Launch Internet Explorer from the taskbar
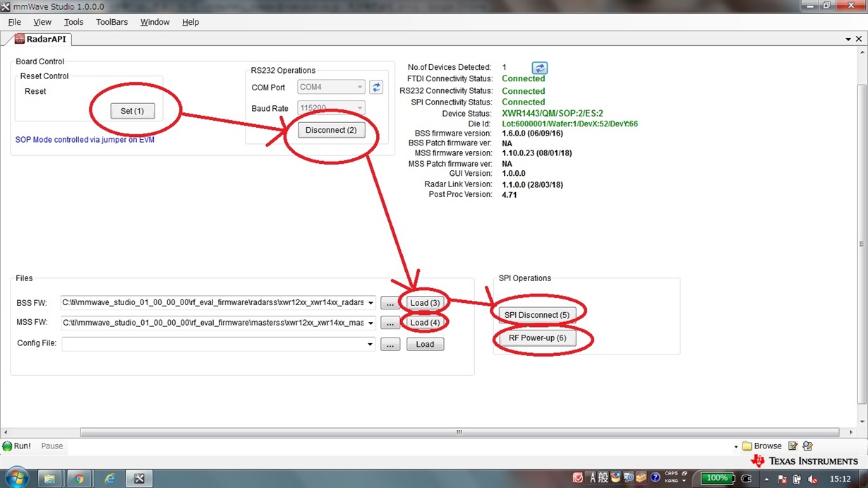Screen dimensions: 868x488 pos(110,479)
